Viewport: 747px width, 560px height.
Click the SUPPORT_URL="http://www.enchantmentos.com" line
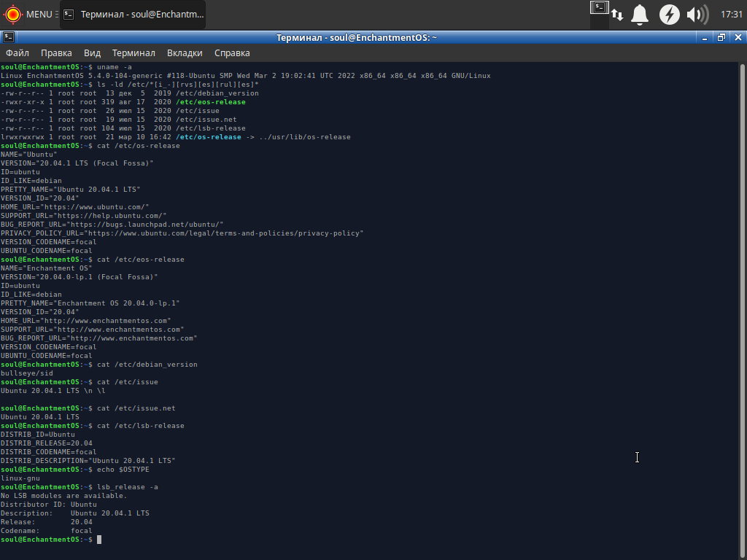coord(93,330)
